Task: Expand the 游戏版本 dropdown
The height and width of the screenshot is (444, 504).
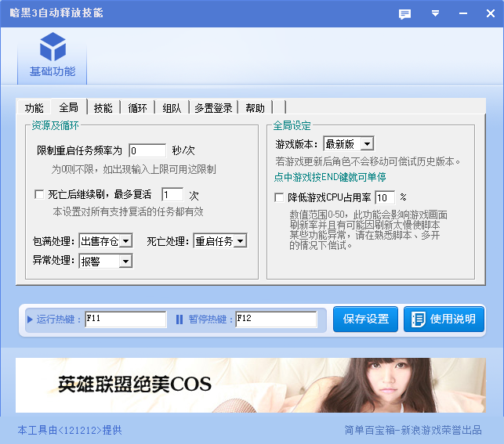Action: pos(367,144)
